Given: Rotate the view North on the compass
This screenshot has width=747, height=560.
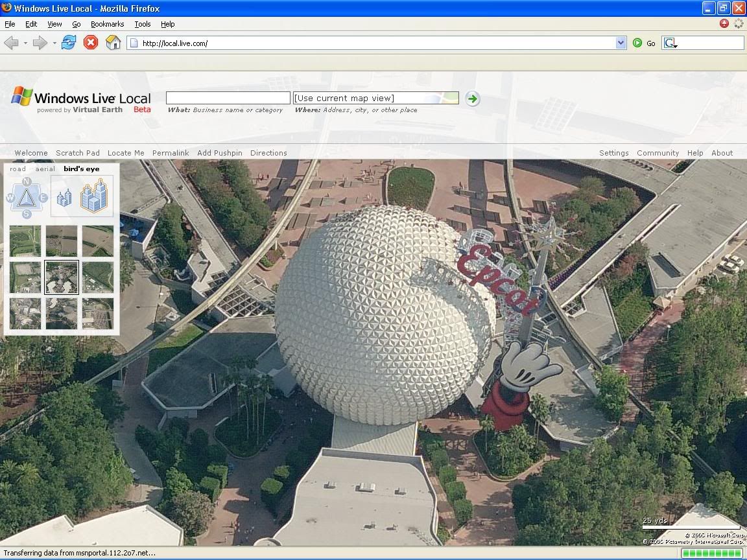Looking at the screenshot, I should tap(27, 181).
